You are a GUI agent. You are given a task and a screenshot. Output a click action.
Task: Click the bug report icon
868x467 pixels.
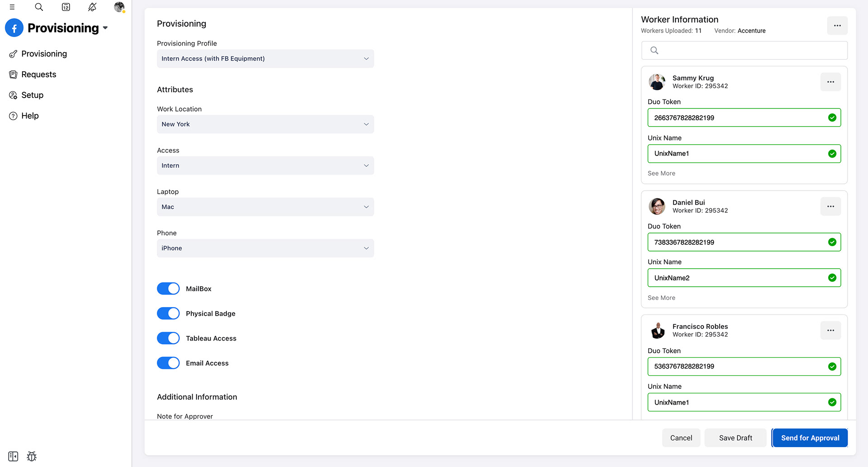[x=32, y=456]
